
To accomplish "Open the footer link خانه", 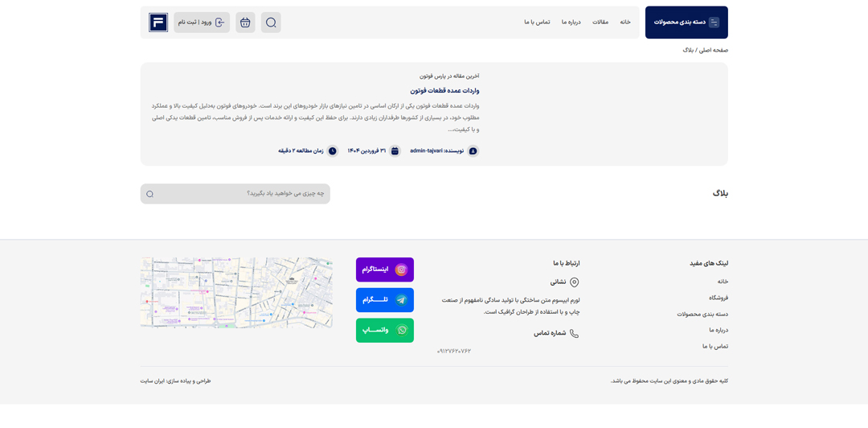I will pos(723,282).
